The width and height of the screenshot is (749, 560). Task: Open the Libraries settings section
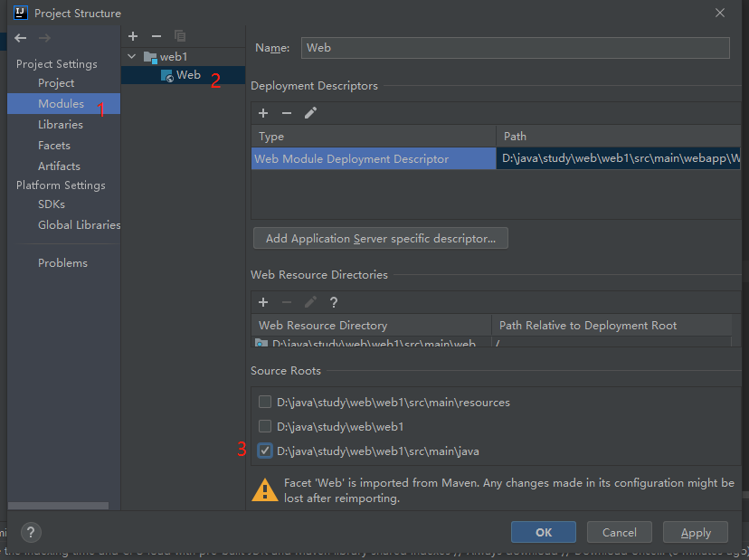coord(60,125)
